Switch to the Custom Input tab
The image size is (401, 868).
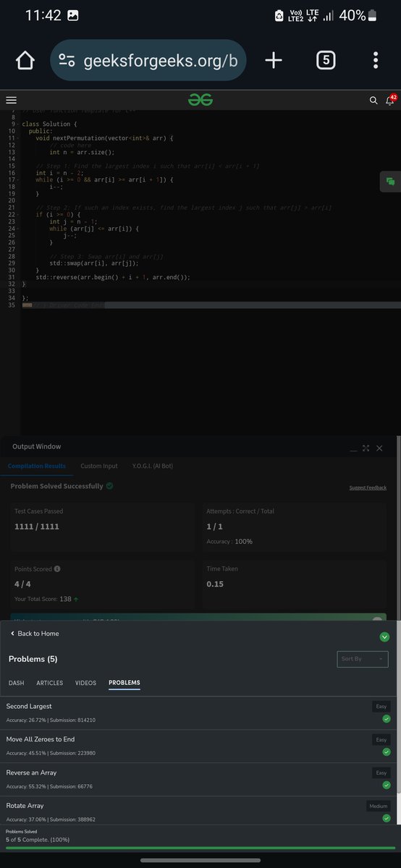pos(99,467)
